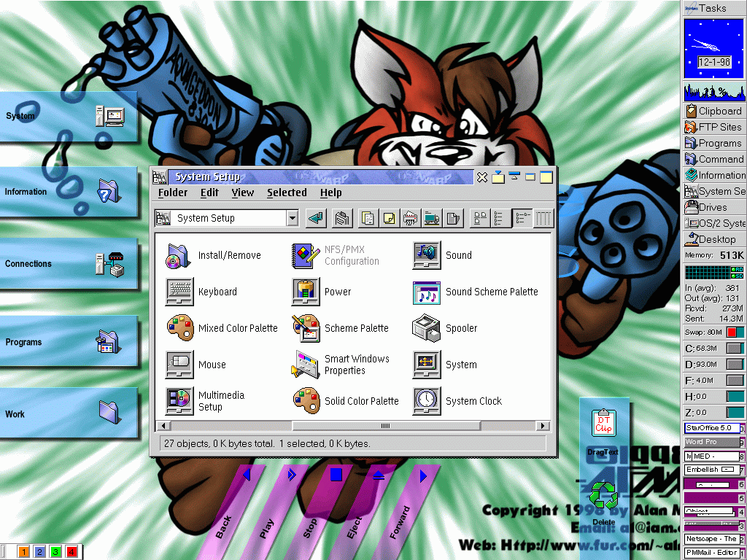Switch to virtual desktop 4 red button
The width and height of the screenshot is (747, 560).
pyautogui.click(x=72, y=552)
